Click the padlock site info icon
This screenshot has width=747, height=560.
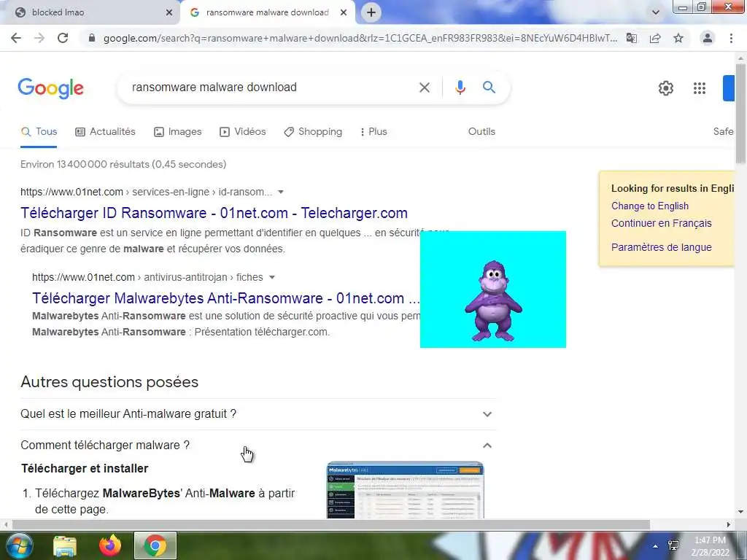click(x=92, y=38)
